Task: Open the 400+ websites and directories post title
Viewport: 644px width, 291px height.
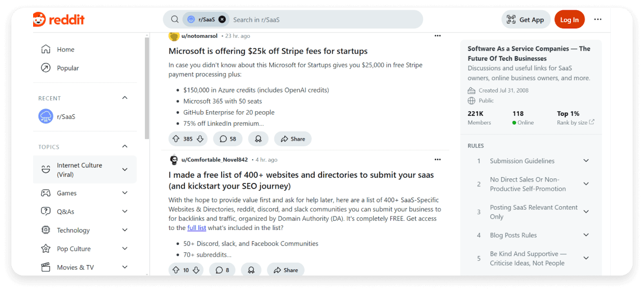Action: [301, 180]
